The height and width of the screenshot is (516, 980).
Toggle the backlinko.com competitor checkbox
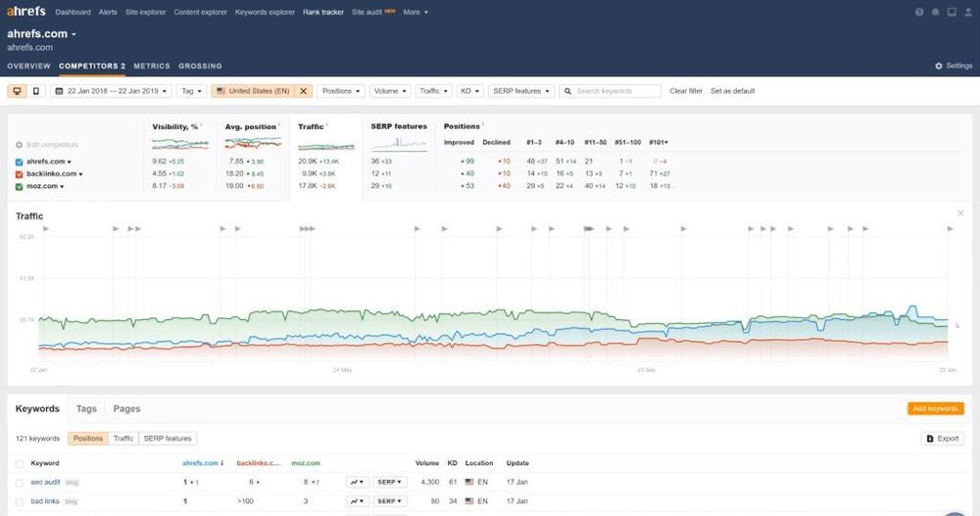19,174
